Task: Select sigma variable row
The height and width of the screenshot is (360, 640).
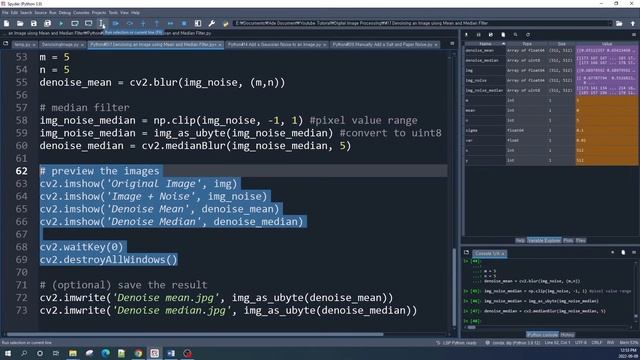Action: tap(551, 130)
